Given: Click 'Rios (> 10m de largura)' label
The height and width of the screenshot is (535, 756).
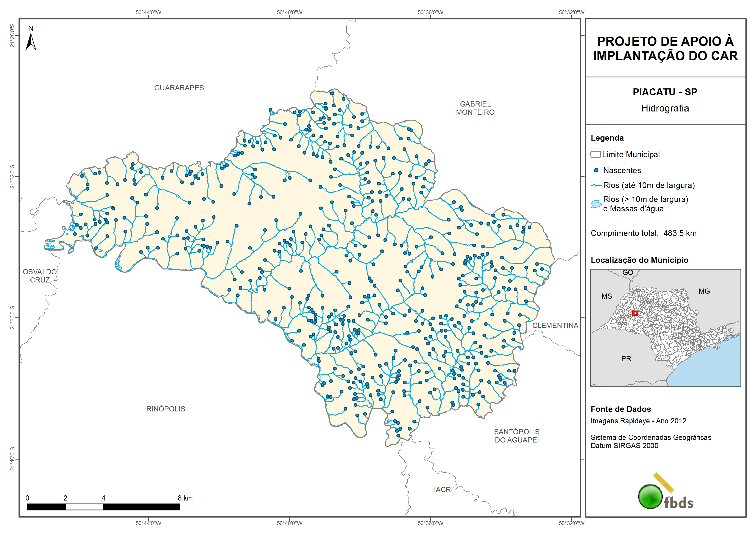Looking at the screenshot, I should [645, 199].
